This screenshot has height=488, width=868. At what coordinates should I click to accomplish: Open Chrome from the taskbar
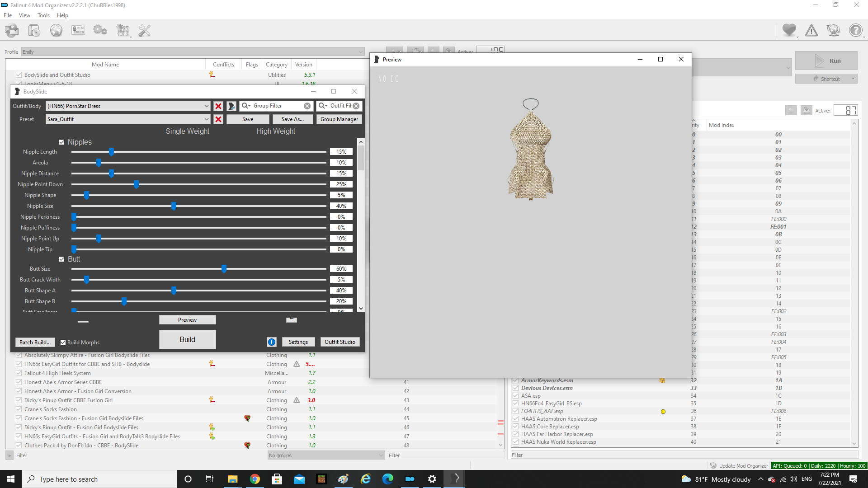point(255,479)
